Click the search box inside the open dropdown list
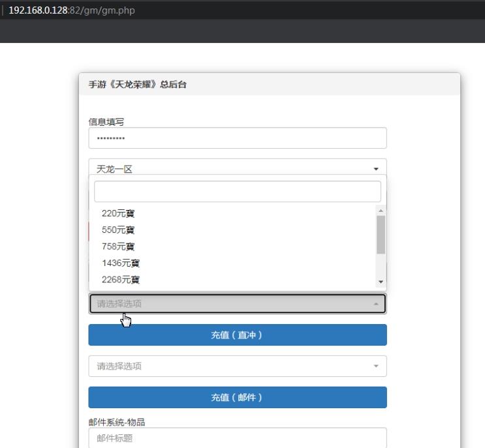The width and height of the screenshot is (485, 448). pos(237,192)
